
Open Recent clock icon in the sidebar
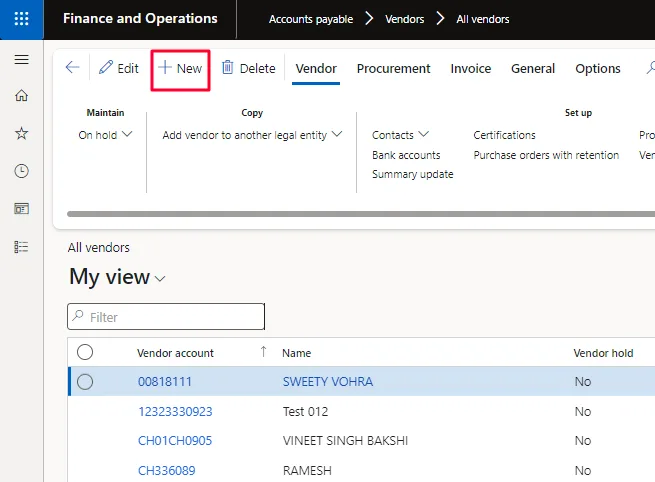tap(21, 171)
